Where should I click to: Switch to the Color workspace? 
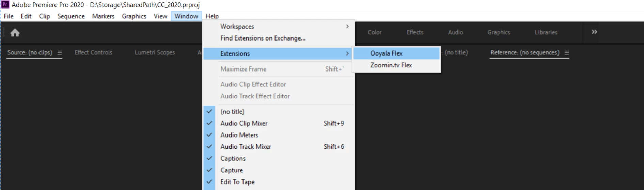point(375,32)
